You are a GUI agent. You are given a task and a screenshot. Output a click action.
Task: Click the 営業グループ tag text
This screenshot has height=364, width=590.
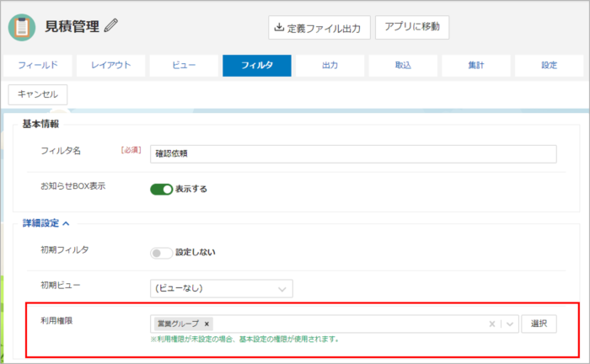(x=178, y=324)
